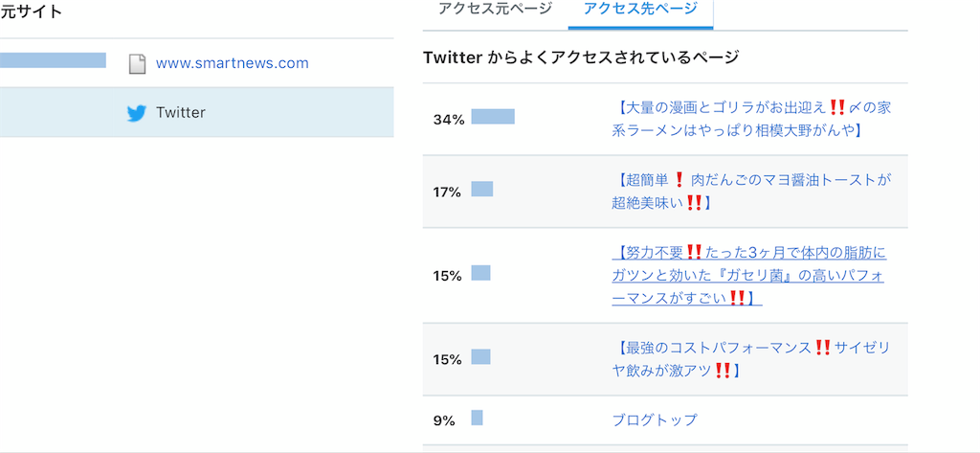The height and width of the screenshot is (453, 980).
Task: Switch to the アクセス先ページ tab
Action: tap(640, 9)
